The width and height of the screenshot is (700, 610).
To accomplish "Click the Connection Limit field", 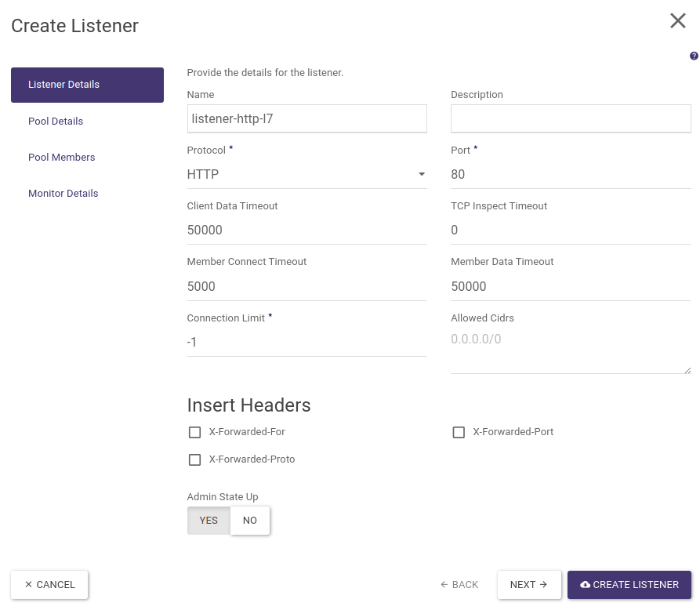I will tap(306, 342).
